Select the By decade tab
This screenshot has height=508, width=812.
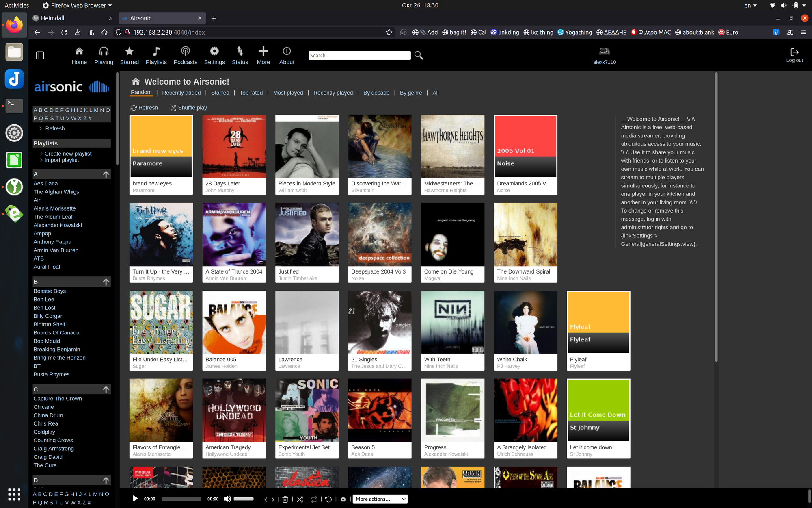[376, 93]
